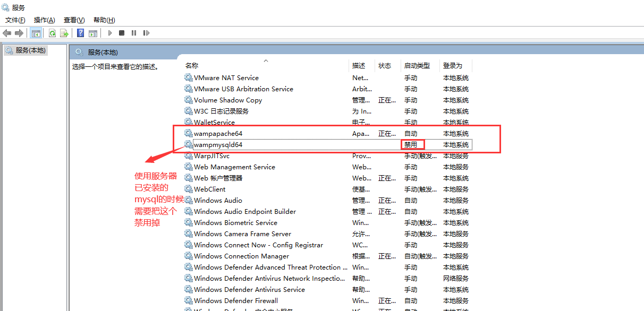Click the 禁用 startup type of wampmysqld64
Screen dimensions: 644x311
[x=411, y=144]
